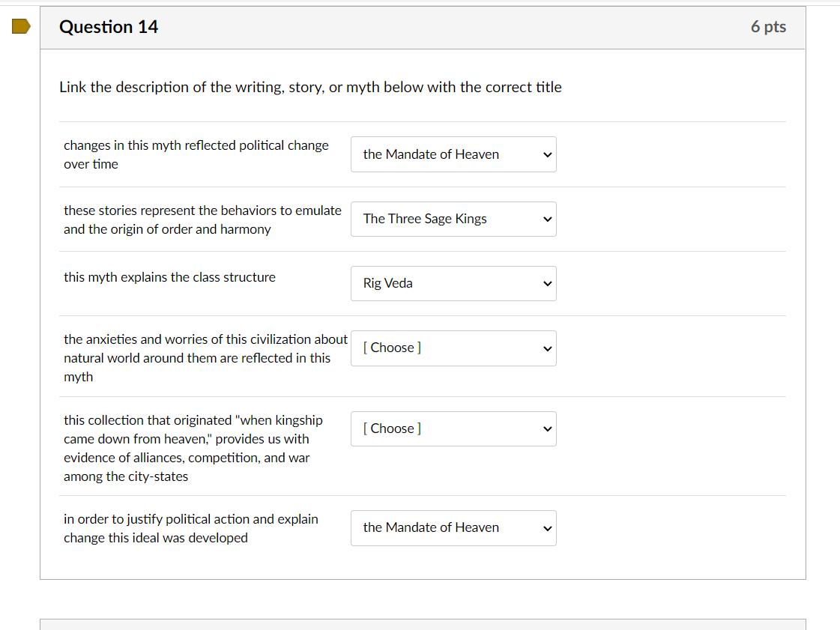The height and width of the screenshot is (630, 840).
Task: Select the "6 pts" label
Action: [768, 27]
